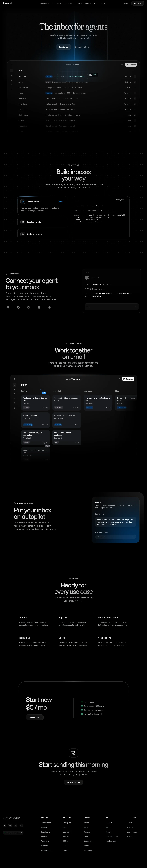The height and width of the screenshot is (868, 147).
Task: Click the send arrow in Claude Code prompt
Action: coord(136,307)
